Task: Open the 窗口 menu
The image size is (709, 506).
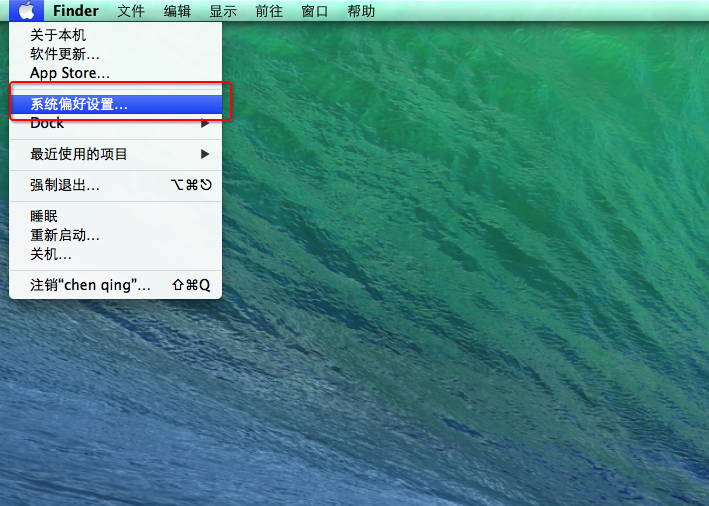Action: [x=315, y=11]
